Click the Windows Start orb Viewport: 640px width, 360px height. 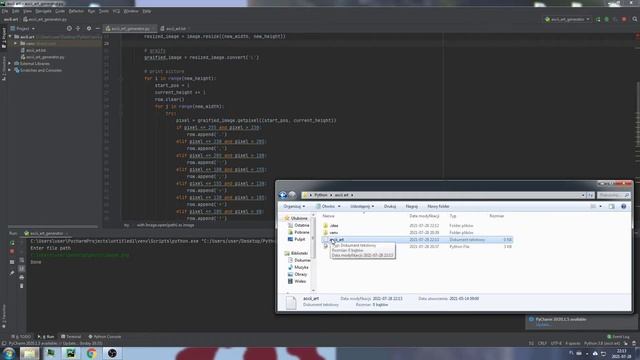(x=9, y=353)
